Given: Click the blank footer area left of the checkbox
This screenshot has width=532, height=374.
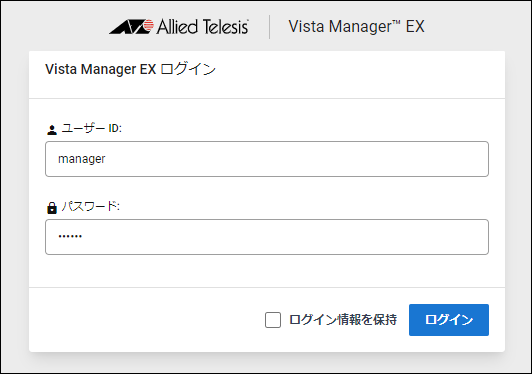Looking at the screenshot, I should [x=146, y=320].
